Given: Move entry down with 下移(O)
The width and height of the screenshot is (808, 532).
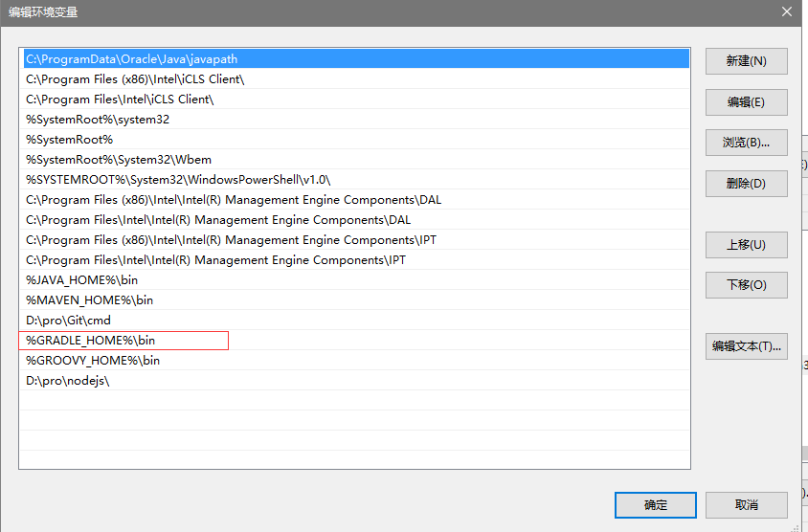Looking at the screenshot, I should click(746, 285).
